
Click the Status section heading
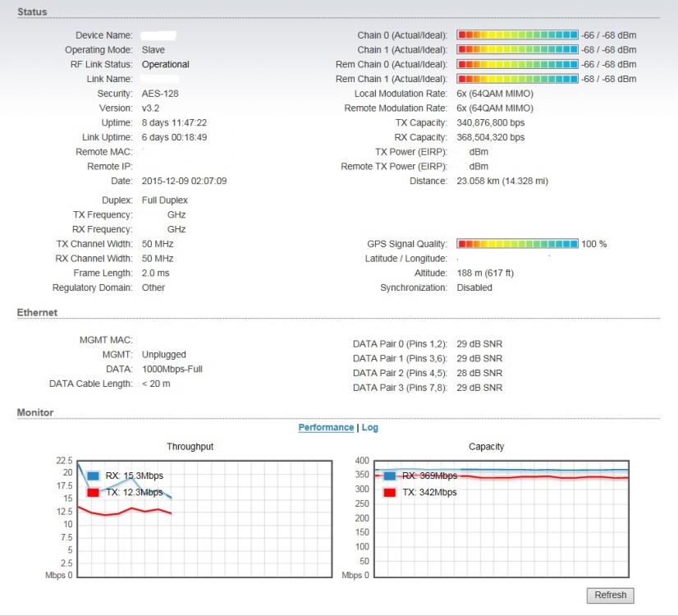pyautogui.click(x=32, y=11)
